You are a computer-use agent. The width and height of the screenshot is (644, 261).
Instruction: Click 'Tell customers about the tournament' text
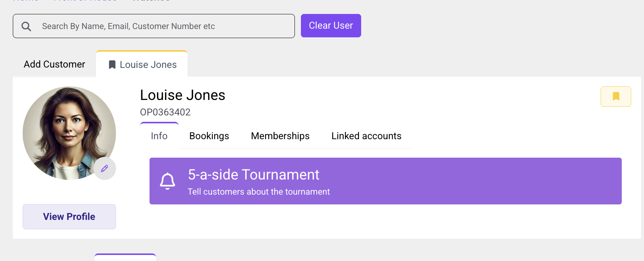pos(259,192)
